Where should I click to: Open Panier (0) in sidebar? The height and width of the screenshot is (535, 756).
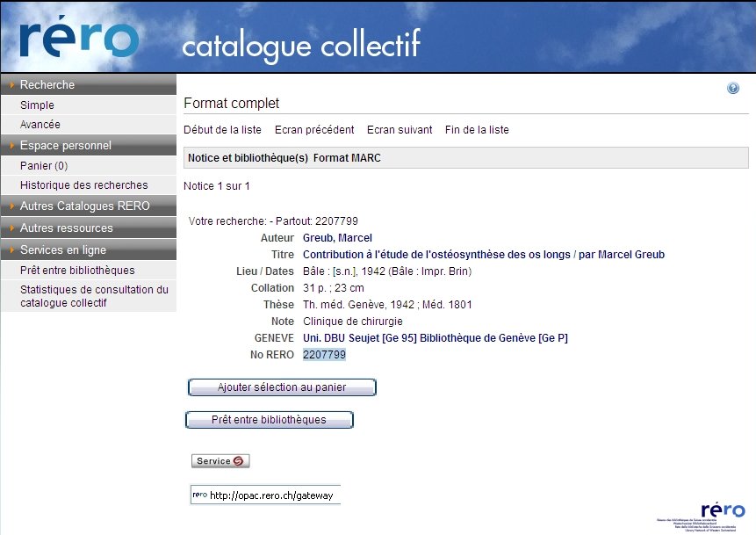pyautogui.click(x=44, y=166)
